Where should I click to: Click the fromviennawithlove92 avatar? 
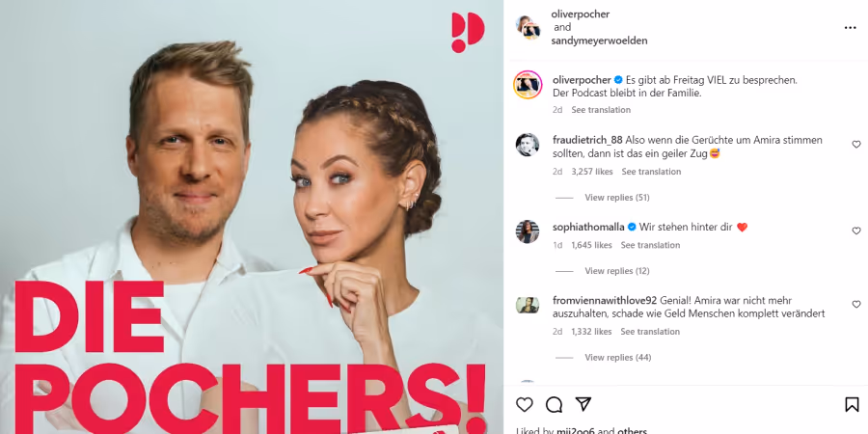[528, 305]
